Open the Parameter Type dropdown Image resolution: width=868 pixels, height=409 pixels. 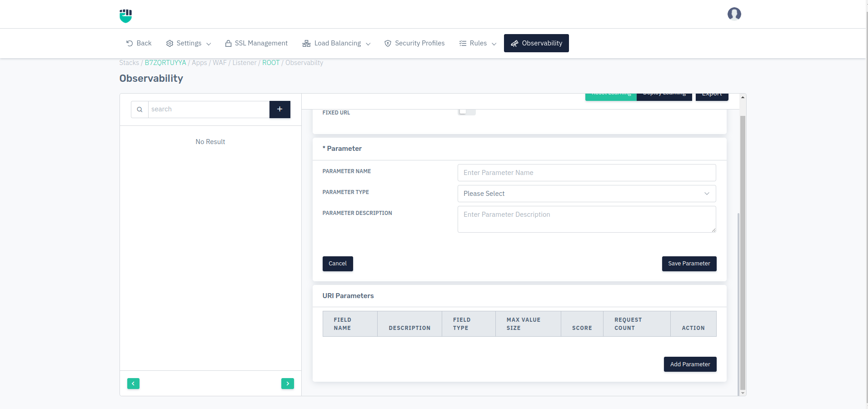[x=587, y=194]
